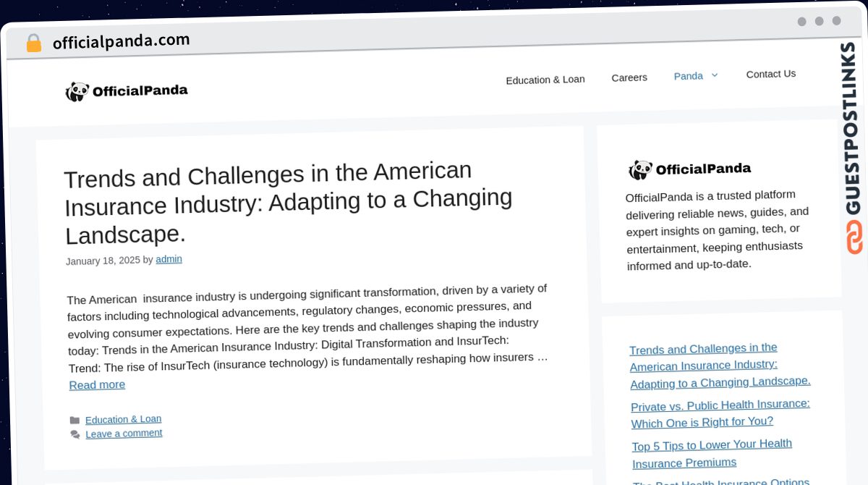Click the article excerpt paragraph text
This screenshot has height=485, width=868.
coord(308,328)
